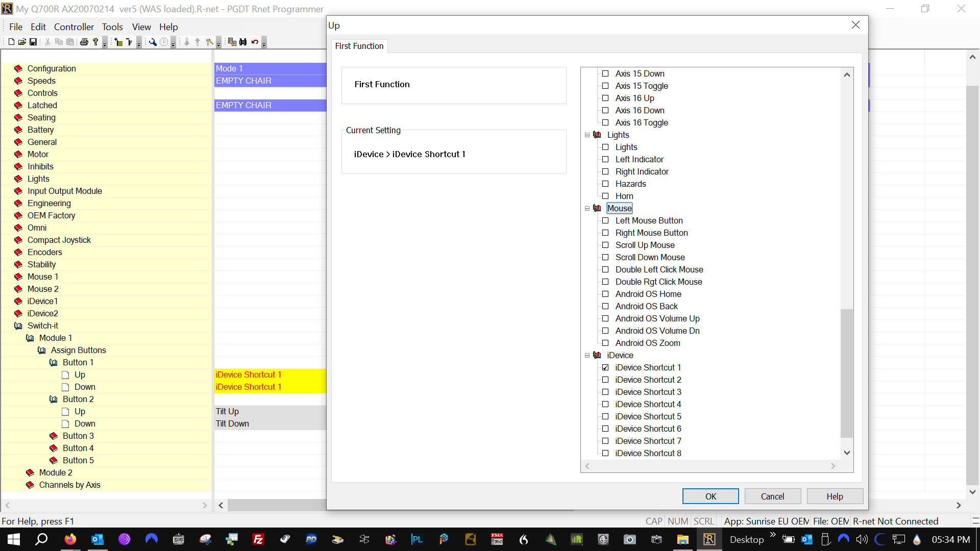Click the function list vertical scrollbar thumb

[847, 372]
